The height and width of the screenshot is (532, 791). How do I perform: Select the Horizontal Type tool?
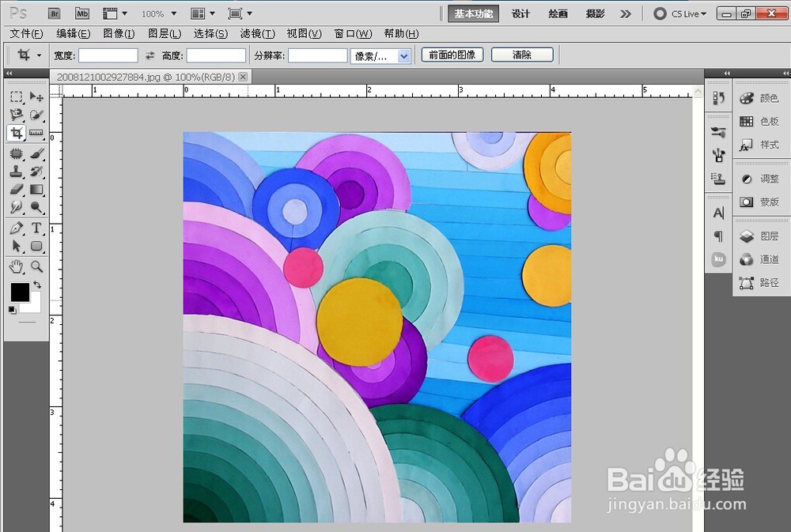pos(36,228)
